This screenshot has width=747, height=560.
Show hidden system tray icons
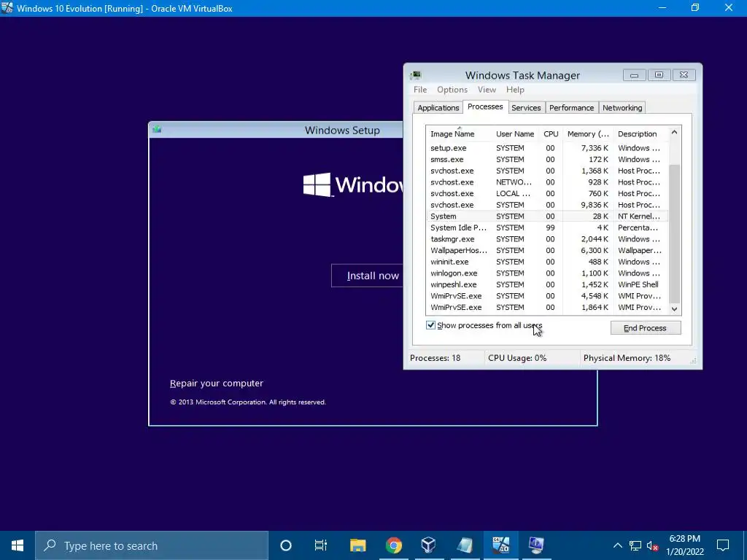(x=617, y=545)
